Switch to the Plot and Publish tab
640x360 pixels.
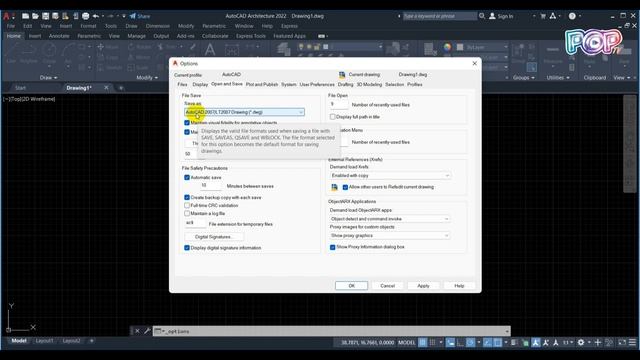(262, 84)
